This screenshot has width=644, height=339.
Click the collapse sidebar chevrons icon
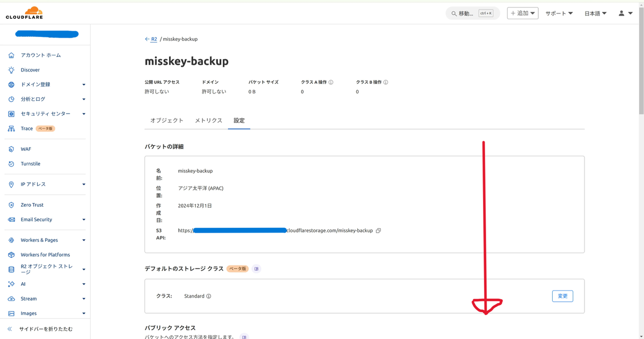coord(10,329)
